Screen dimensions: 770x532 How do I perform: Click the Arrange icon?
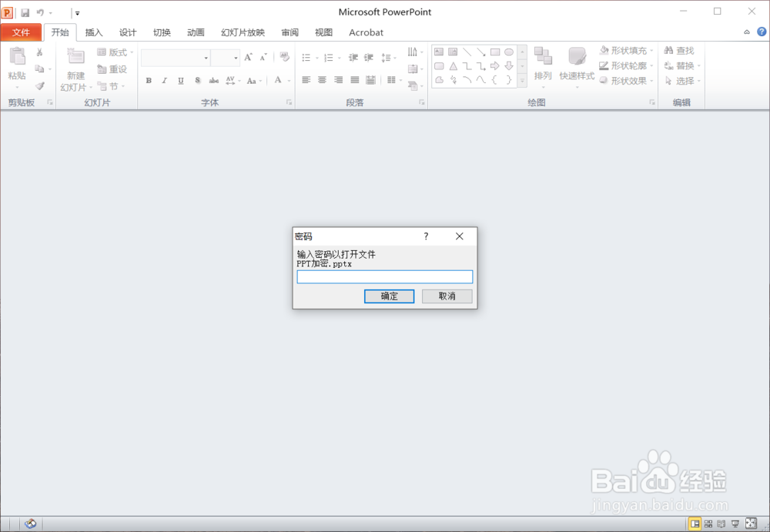pos(543,56)
